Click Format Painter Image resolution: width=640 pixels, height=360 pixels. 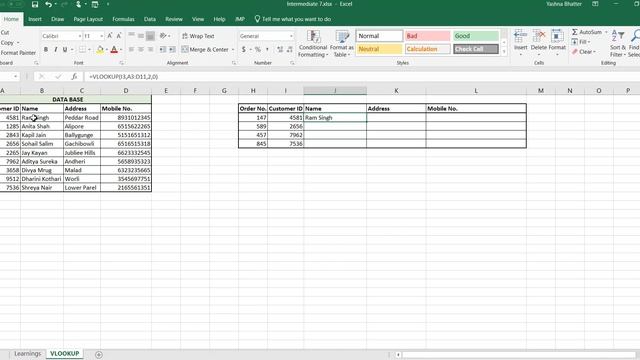pyautogui.click(x=18, y=53)
